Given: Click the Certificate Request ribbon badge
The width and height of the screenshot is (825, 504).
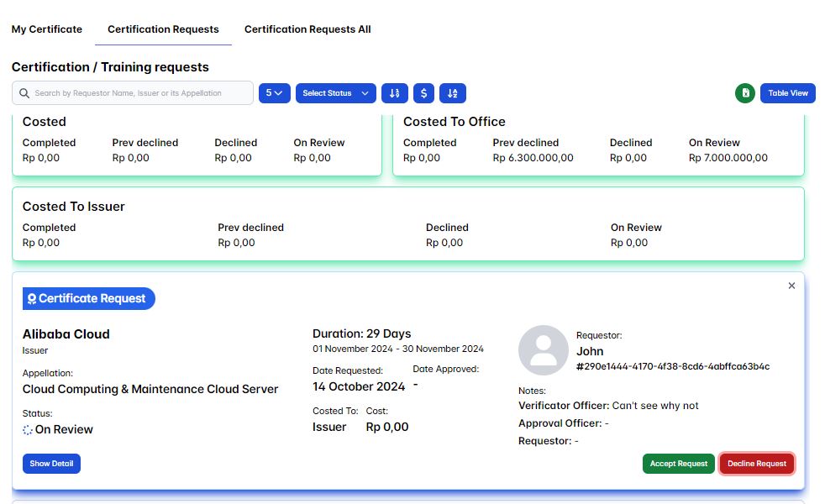Looking at the screenshot, I should (x=89, y=298).
